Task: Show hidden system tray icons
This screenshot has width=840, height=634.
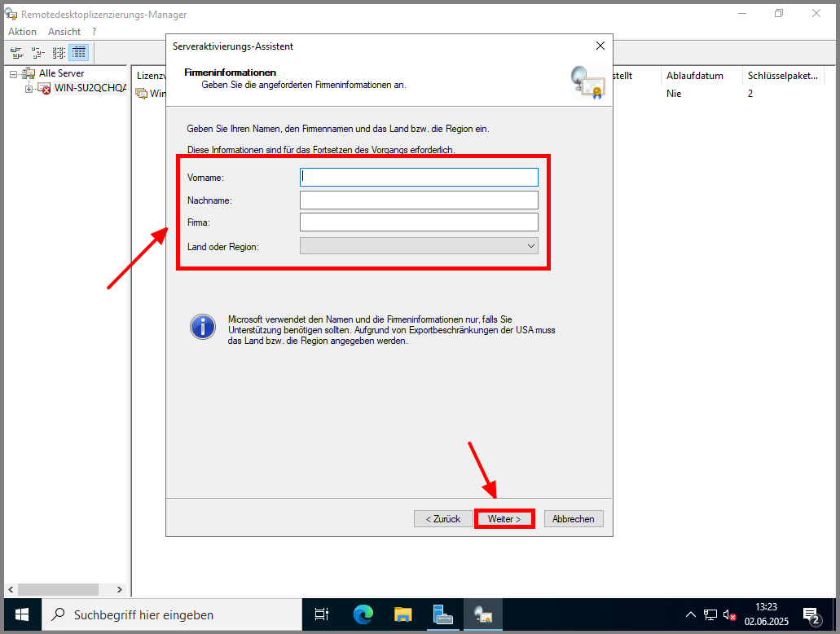Action: click(x=691, y=614)
